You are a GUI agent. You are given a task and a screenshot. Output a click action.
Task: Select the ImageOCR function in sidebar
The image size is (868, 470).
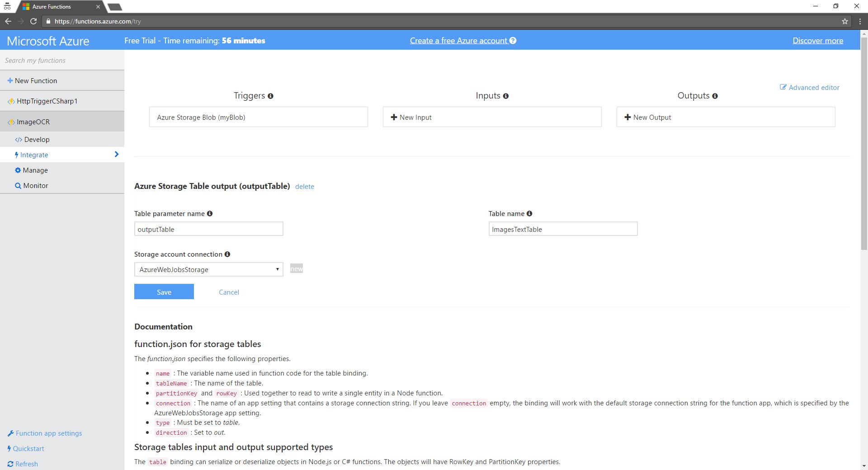tap(33, 122)
